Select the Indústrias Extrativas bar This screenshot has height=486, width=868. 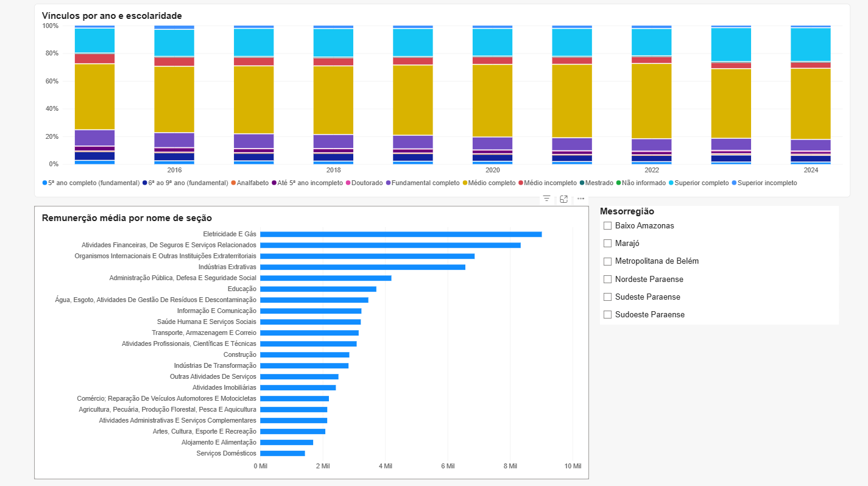click(x=362, y=267)
